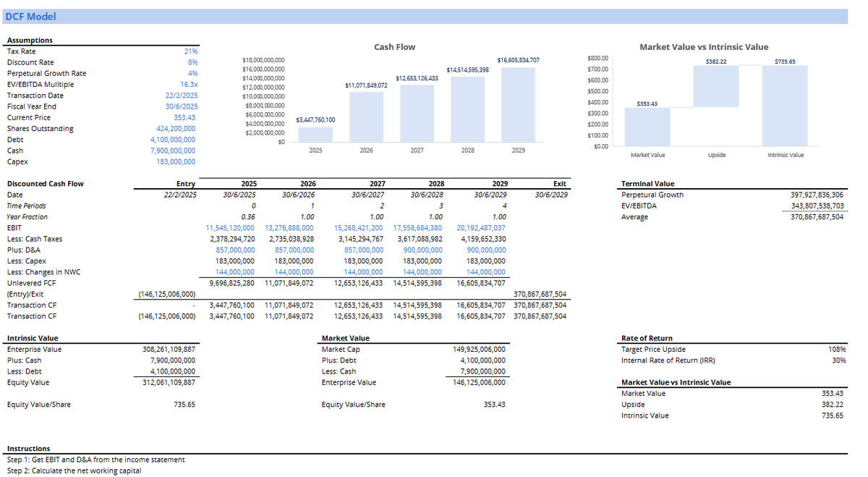Click the Current Price 353.43 cell
The width and height of the screenshot is (868, 477).
point(184,117)
